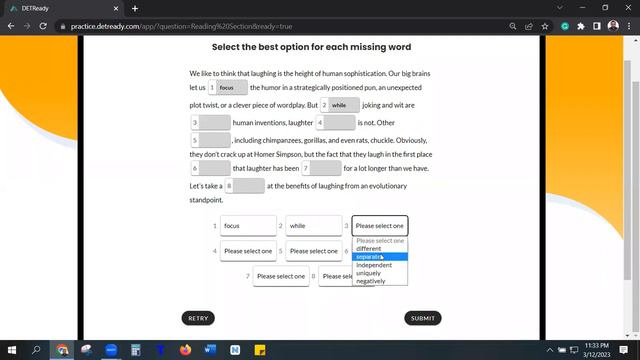Screen dimensions: 640x360
Task: Open a new browser tab
Action: 135,8
